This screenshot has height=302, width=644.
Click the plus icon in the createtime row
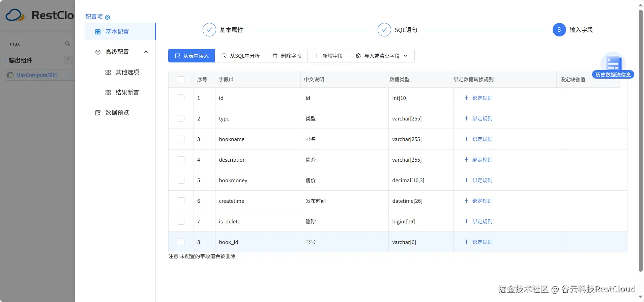coord(466,201)
